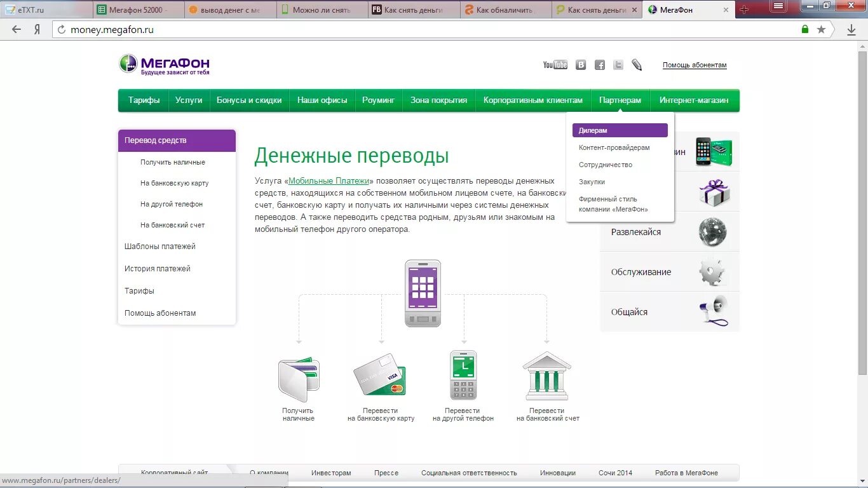
Task: Click the purple smartphone diagram icon
Action: coord(423,294)
